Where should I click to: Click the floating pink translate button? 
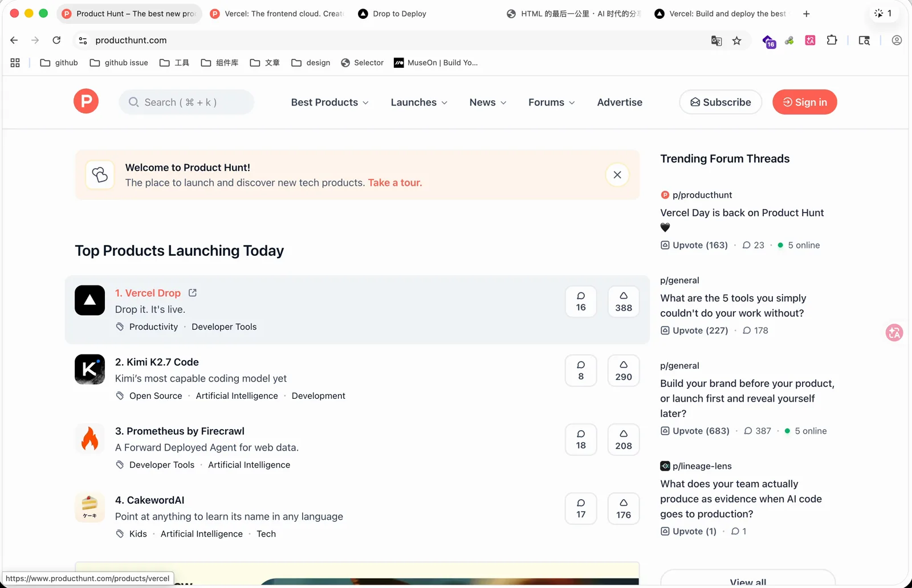[894, 333]
